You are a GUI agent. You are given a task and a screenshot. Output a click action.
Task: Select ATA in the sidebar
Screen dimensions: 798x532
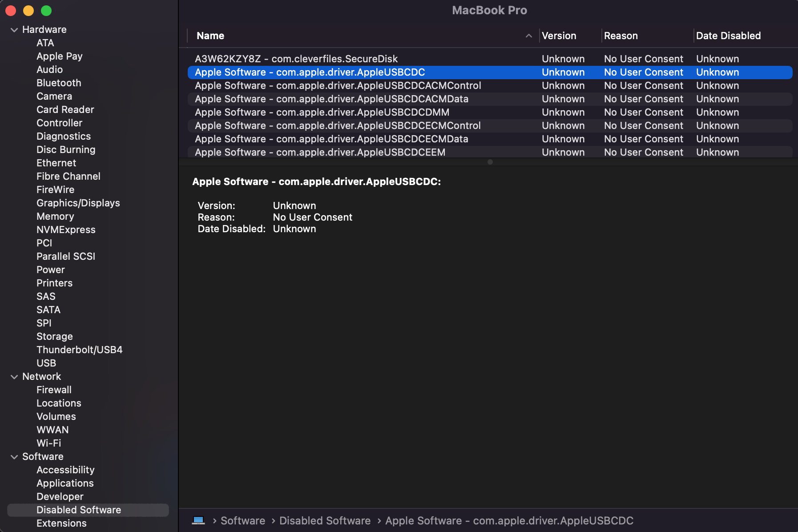[x=45, y=43]
